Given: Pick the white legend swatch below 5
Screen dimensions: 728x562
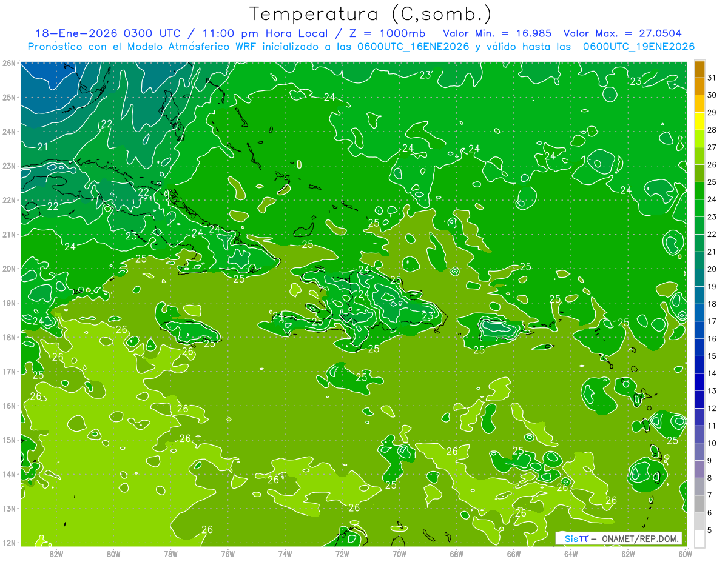Looking at the screenshot, I should [x=699, y=538].
